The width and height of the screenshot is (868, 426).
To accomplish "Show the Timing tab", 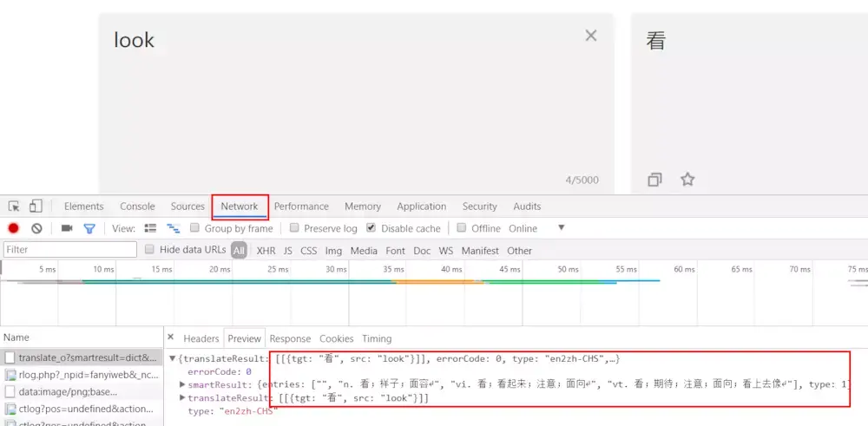I will point(377,338).
